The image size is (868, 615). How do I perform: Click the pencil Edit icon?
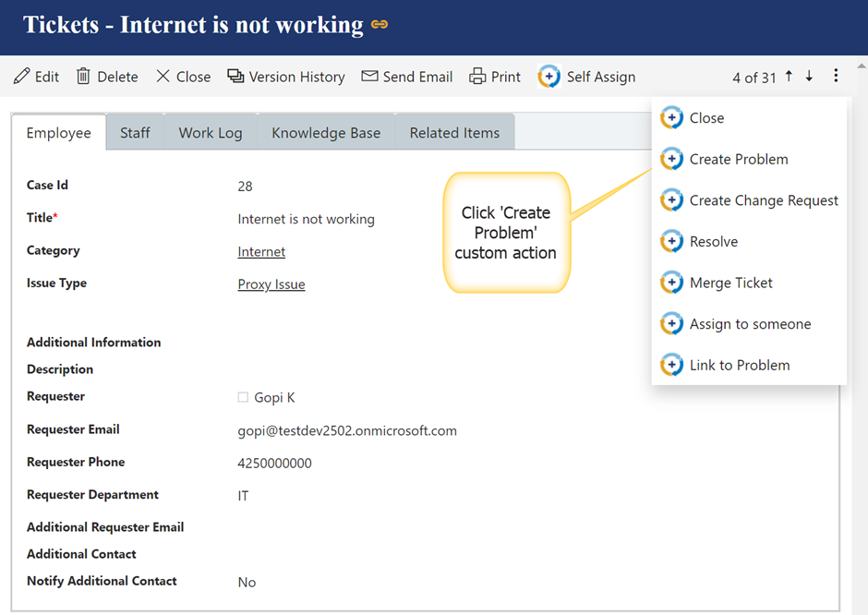(x=21, y=77)
